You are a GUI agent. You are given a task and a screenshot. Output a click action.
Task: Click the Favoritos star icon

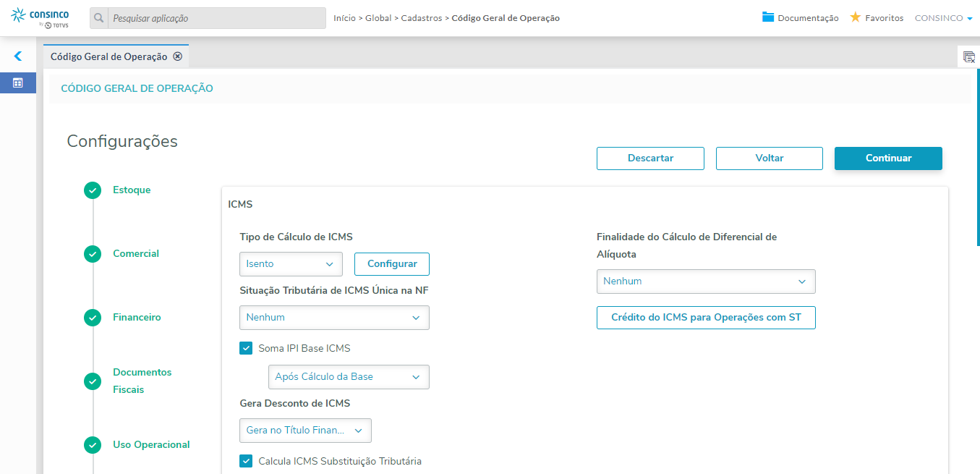coord(855,17)
